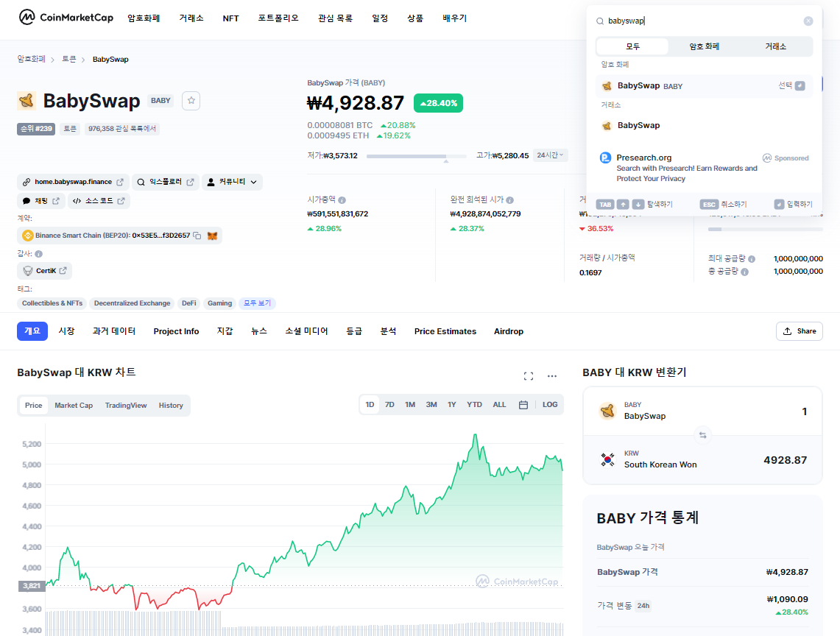The height and width of the screenshot is (636, 840).
Task: Click the Share button
Action: [799, 331]
